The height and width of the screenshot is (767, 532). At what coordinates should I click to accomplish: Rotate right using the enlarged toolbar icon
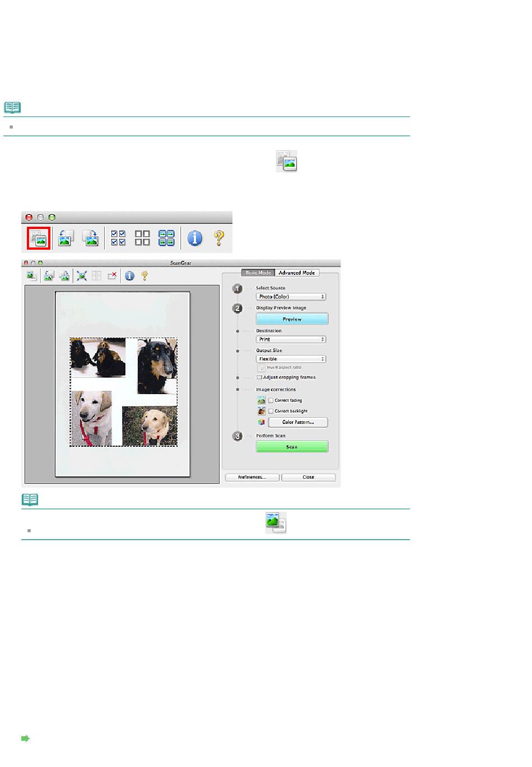click(x=91, y=238)
